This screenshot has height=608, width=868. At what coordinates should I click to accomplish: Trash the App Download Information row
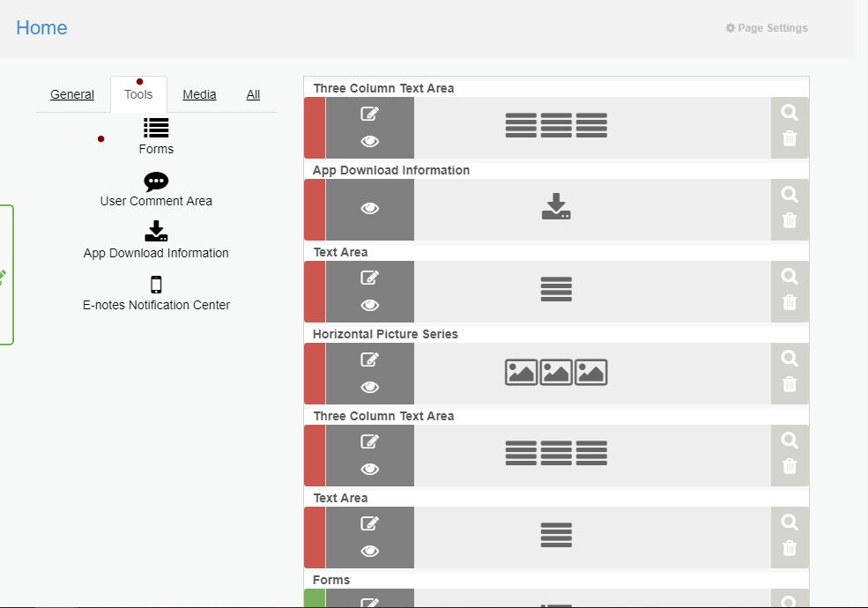pos(790,219)
